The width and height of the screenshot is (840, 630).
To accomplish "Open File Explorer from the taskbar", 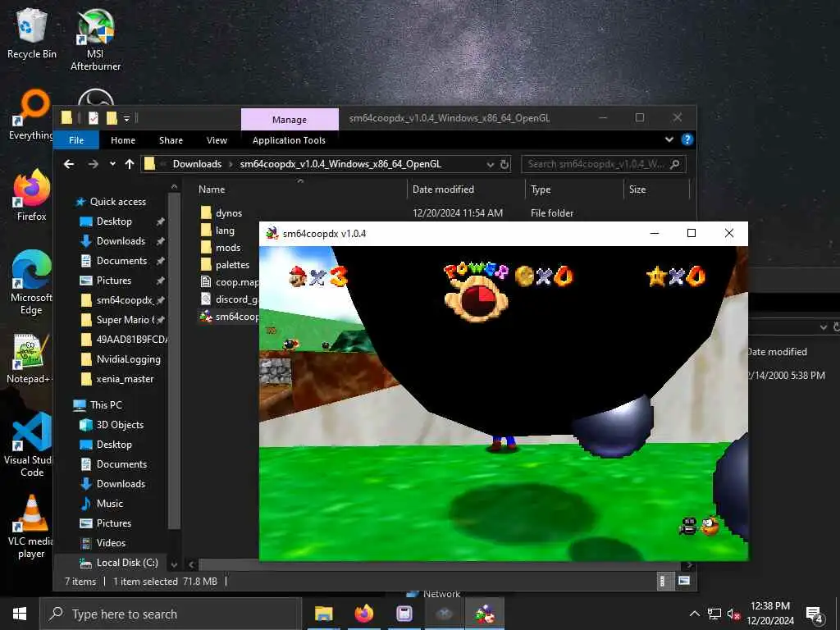I will pos(323,614).
